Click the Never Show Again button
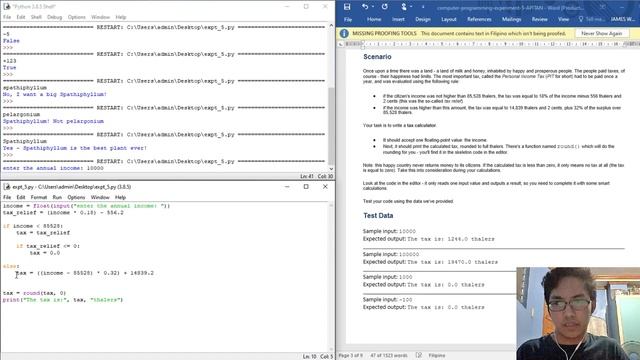 click(x=601, y=33)
